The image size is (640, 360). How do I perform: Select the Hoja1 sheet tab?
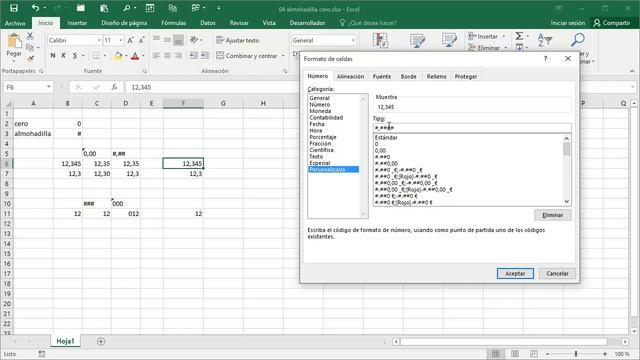click(x=65, y=341)
